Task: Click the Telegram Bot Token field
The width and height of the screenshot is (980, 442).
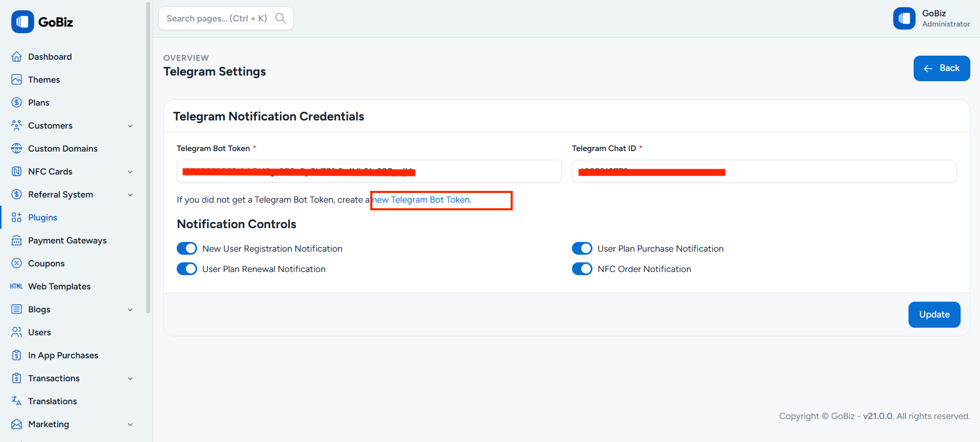Action: tap(369, 171)
